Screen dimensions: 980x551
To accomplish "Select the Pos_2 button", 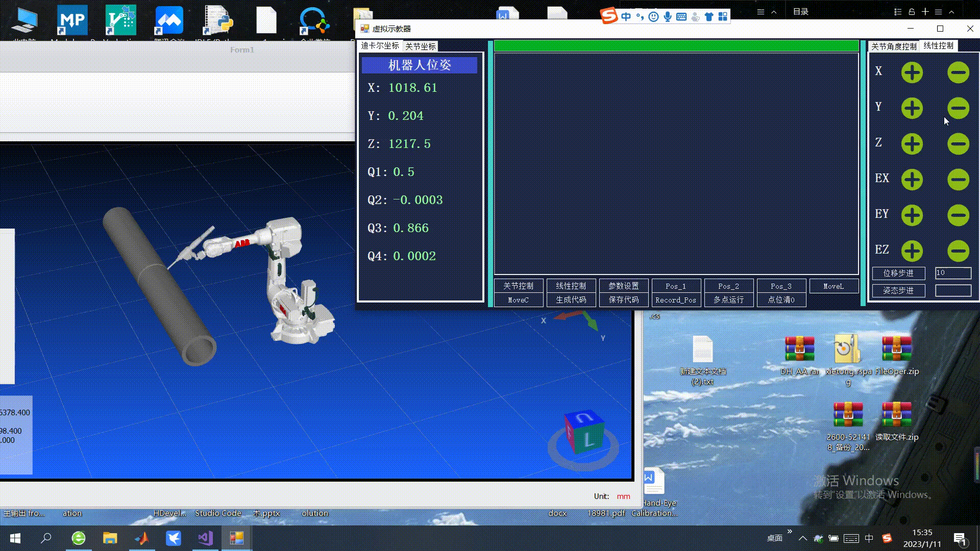I will (728, 286).
